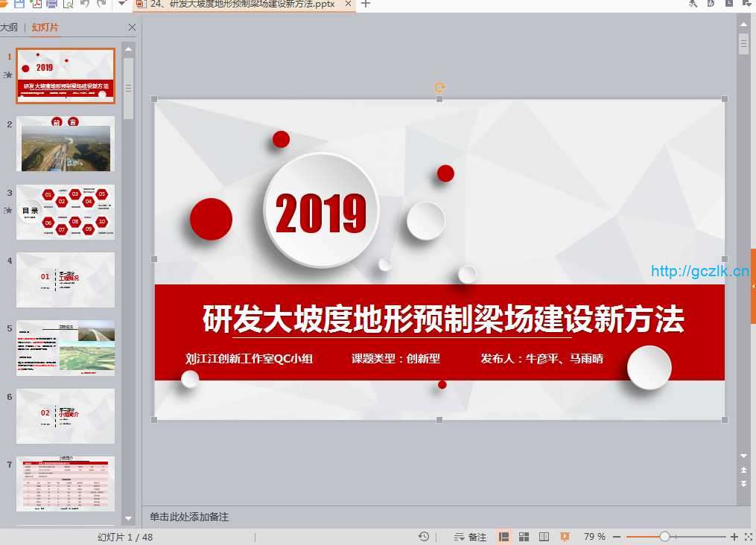The width and height of the screenshot is (756, 545).
Task: Switch to the 大纲 outline tab
Action: click(9, 28)
